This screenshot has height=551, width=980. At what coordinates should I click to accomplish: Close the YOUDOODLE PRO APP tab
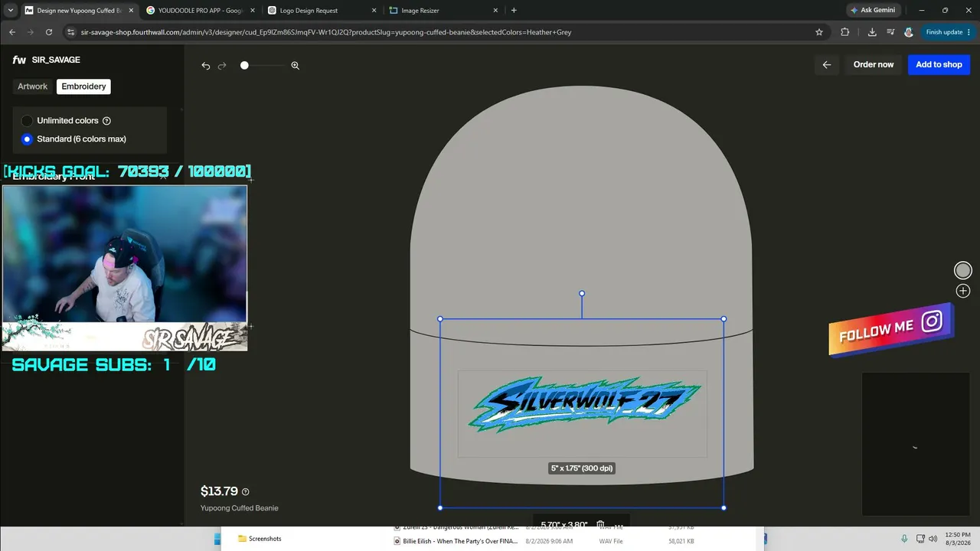(x=253, y=11)
